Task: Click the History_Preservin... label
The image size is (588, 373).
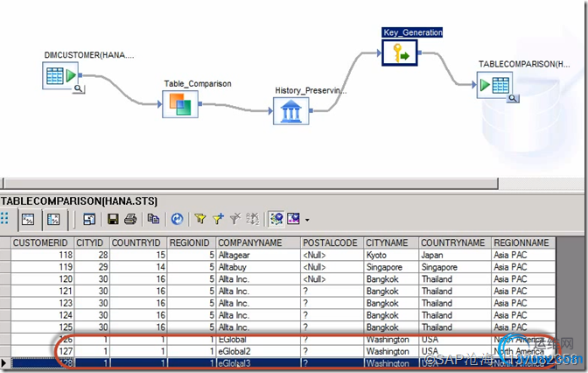Action: coord(311,90)
